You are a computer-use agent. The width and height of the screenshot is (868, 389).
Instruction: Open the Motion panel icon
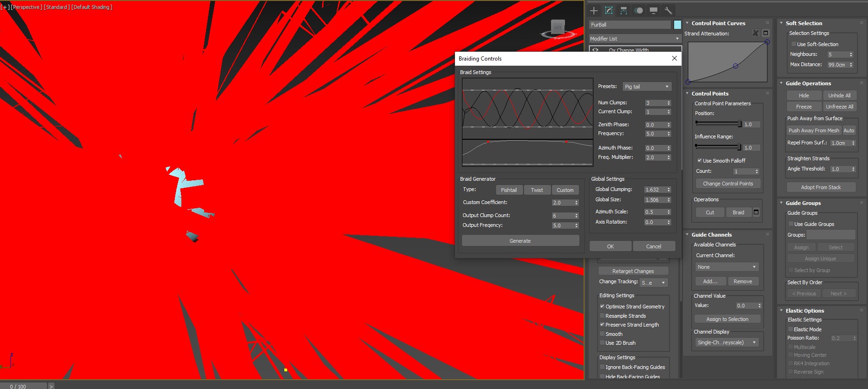point(639,11)
